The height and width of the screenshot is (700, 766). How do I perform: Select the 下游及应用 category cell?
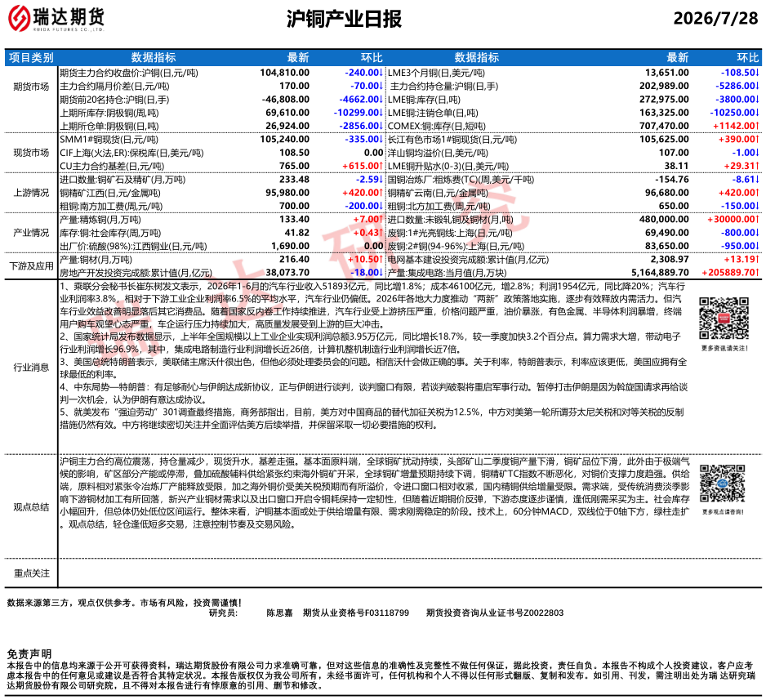pyautogui.click(x=31, y=265)
